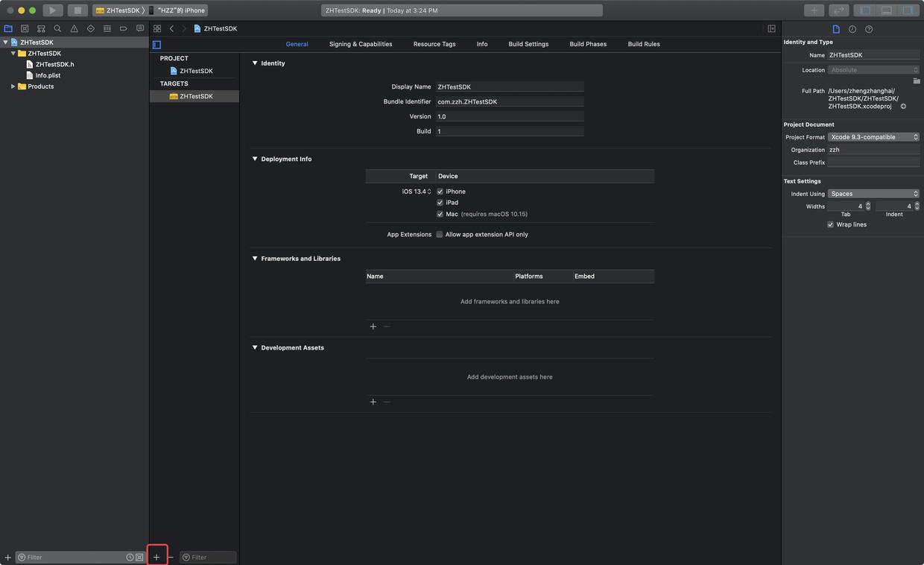
Task: Open the Symbol navigator
Action: pyautogui.click(x=41, y=28)
